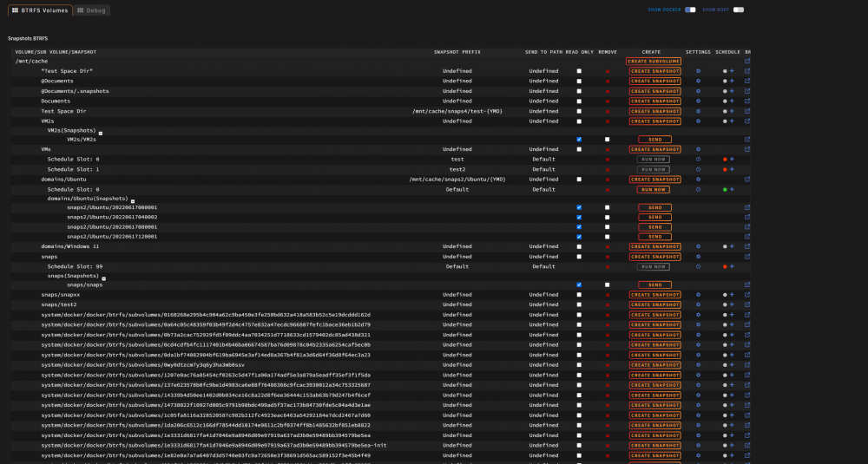The width and height of the screenshot is (868, 464).
Task: Add schedule with plus icon for Documents row
Action: [x=732, y=101]
